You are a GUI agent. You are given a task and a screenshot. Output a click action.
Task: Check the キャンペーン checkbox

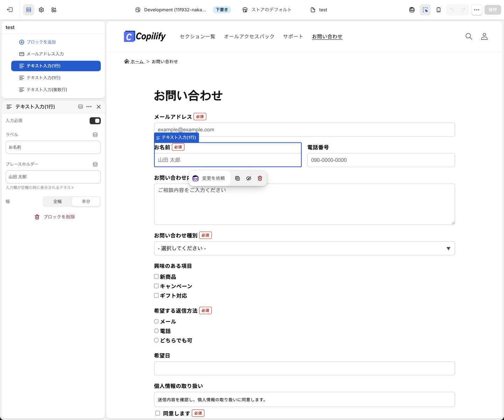(x=156, y=286)
